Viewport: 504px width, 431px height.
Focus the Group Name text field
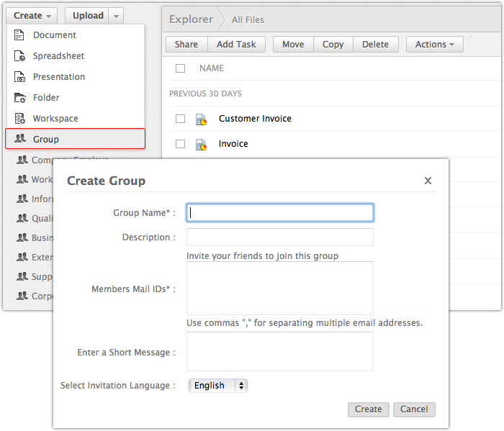click(279, 213)
